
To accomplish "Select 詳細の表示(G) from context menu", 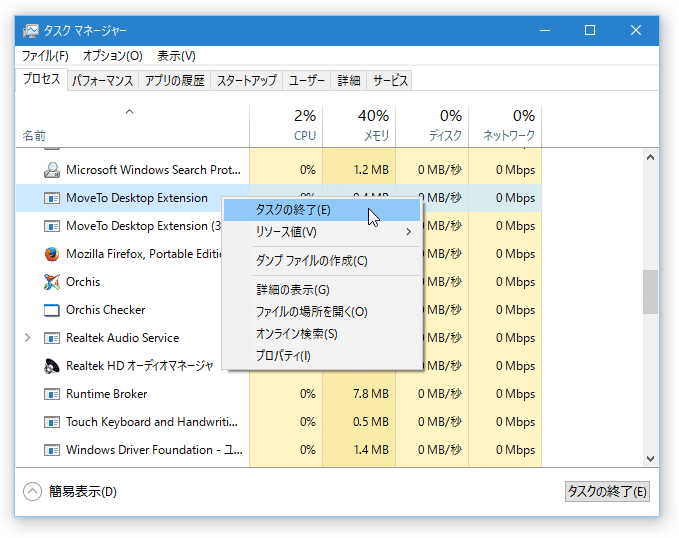I will point(322,290).
